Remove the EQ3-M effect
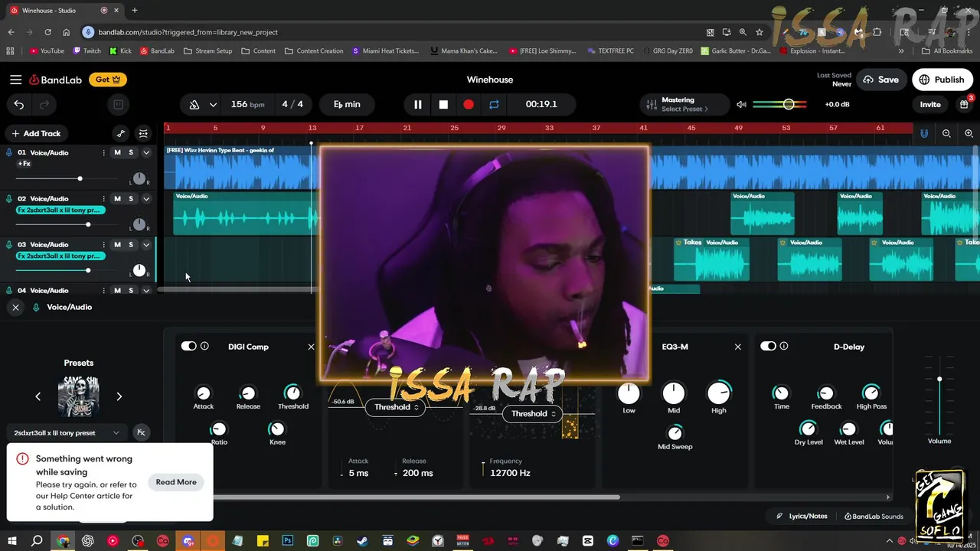This screenshot has height=551, width=980. pyautogui.click(x=738, y=347)
